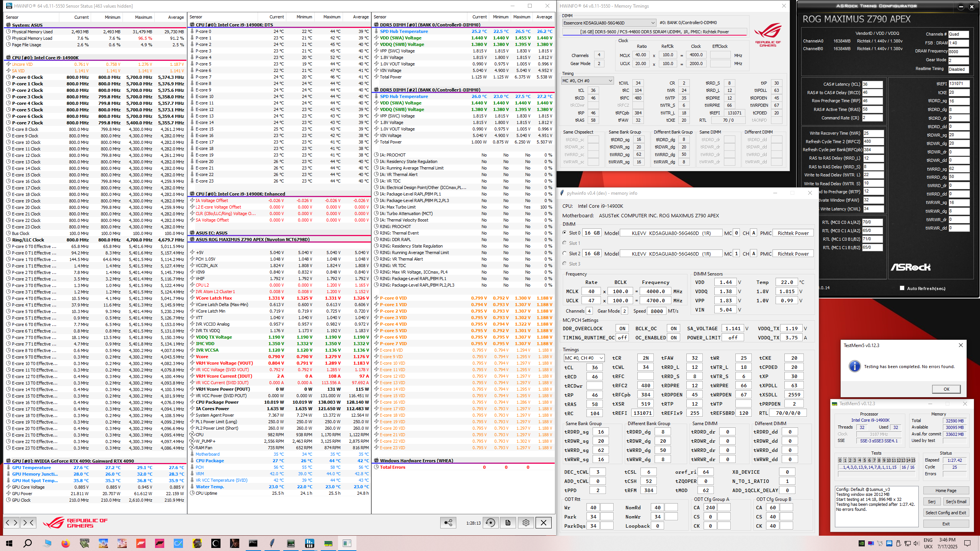
Task: Click GPU [#0]: NVIDIA GeForce RTX 4090 header
Action: (95, 461)
